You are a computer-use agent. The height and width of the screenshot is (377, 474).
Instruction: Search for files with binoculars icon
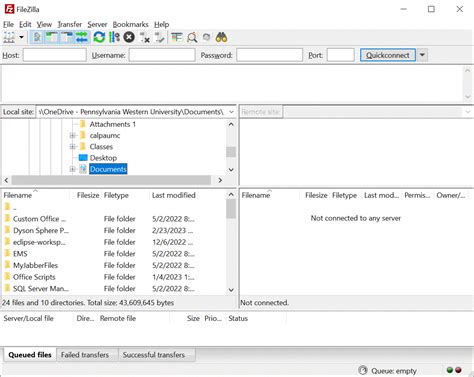pos(221,37)
